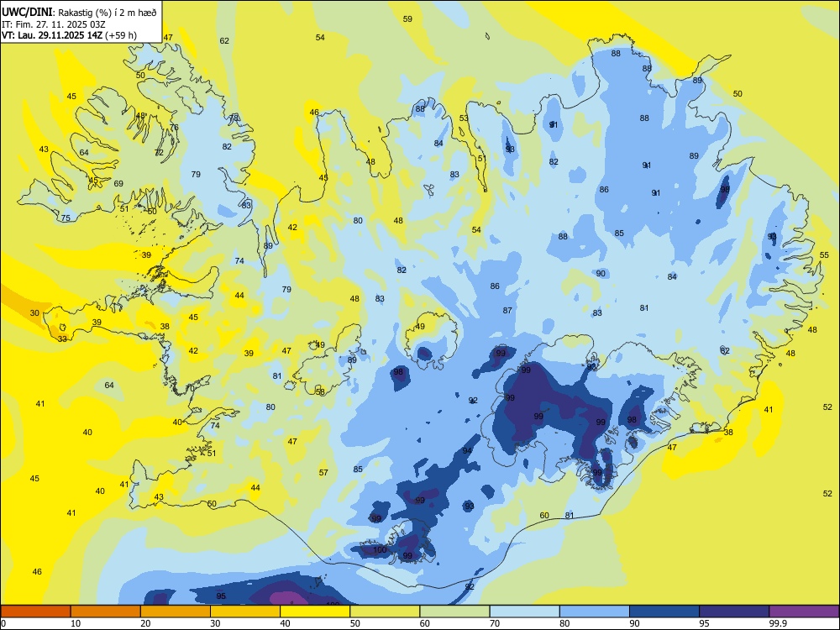Click the orange 10–20 legend color block
840x630 pixels.
[106, 612]
